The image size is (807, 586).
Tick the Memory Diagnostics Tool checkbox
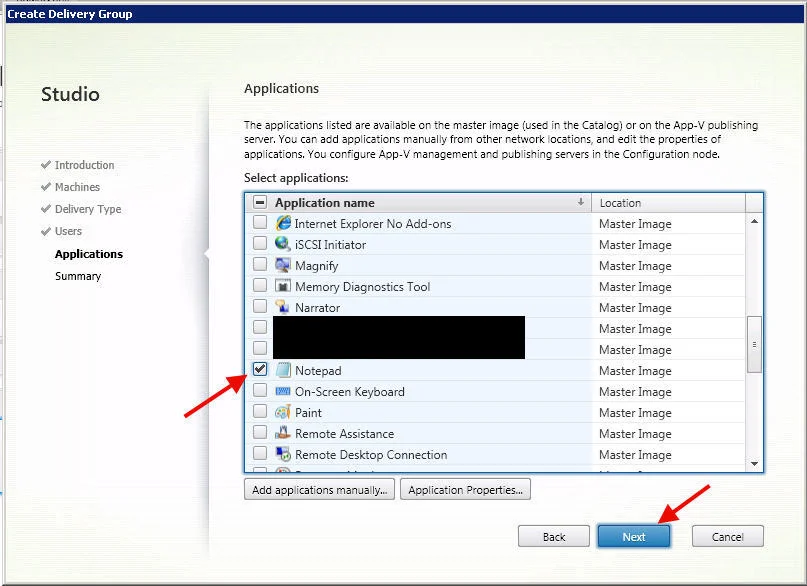[x=260, y=285]
